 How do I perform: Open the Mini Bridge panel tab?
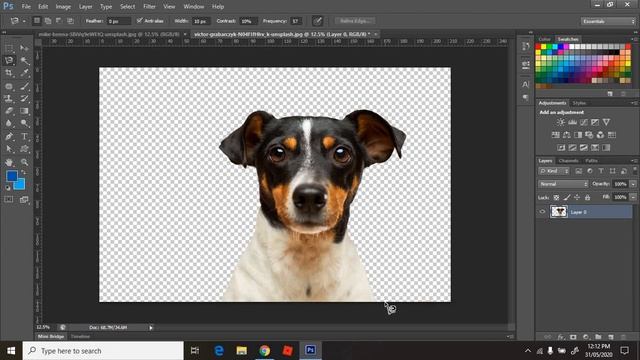click(51, 336)
